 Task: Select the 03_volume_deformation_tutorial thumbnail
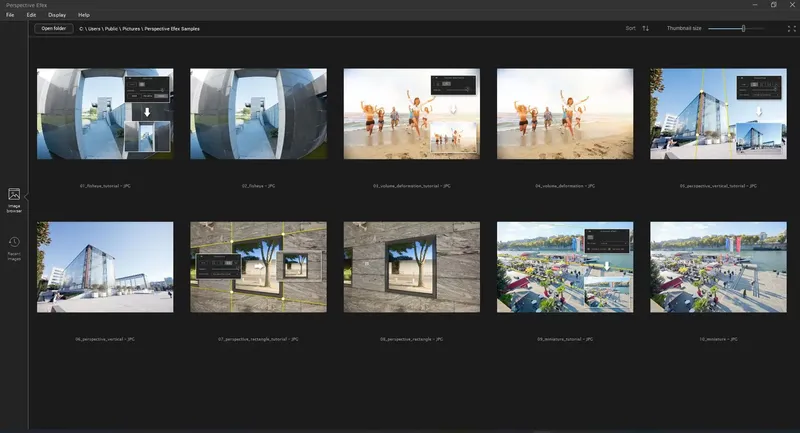[x=412, y=114]
